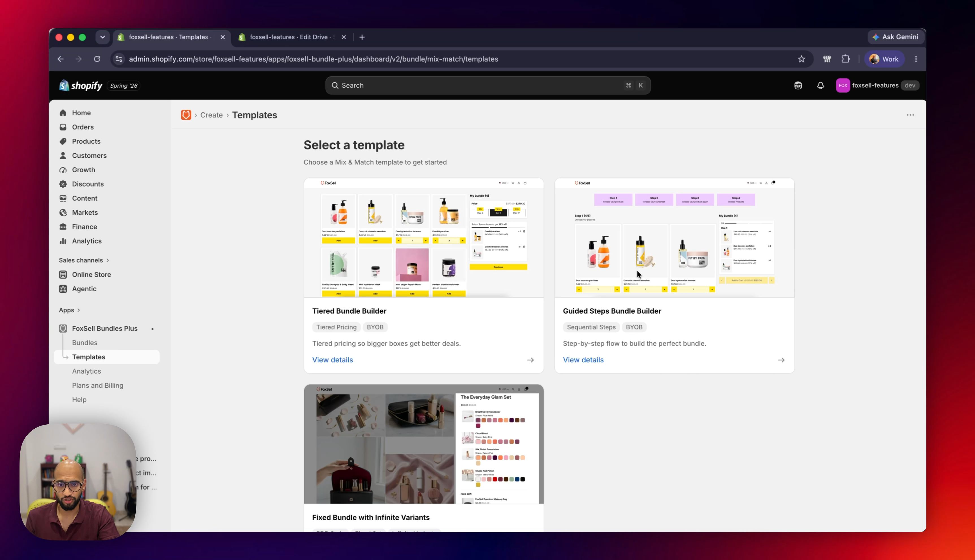Screen dimensions: 975x560
Task: Switch to foxsell-features Edit Drive tab
Action: tap(289, 37)
